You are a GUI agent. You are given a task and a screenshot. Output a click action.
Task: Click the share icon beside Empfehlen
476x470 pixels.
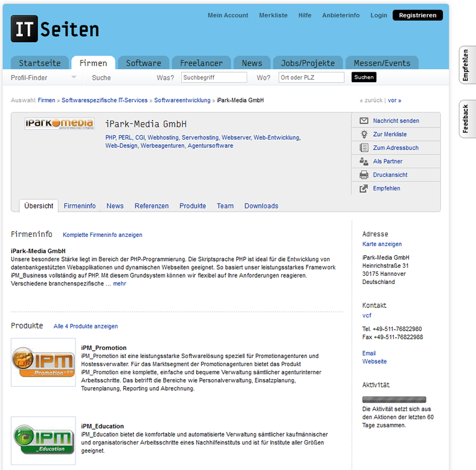[363, 189]
